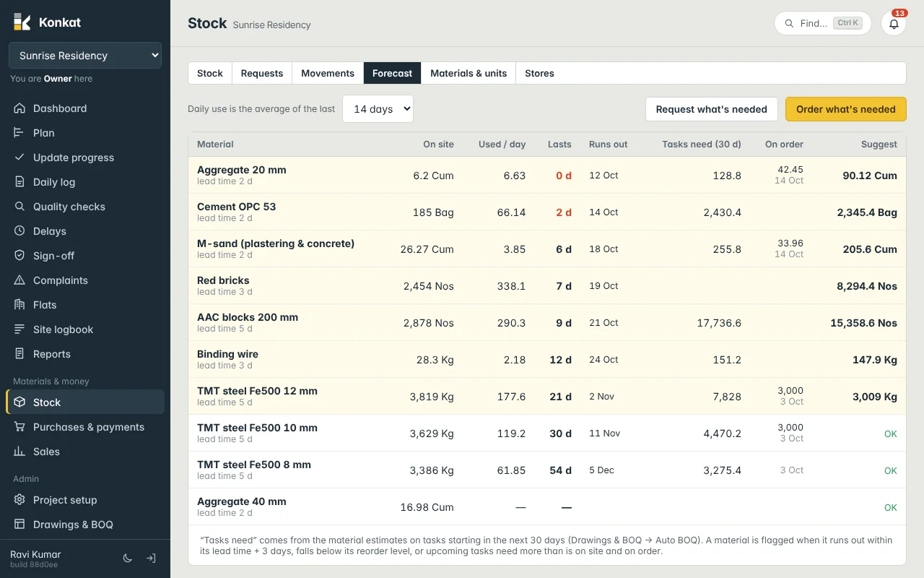
Task: Log out using the exit icon
Action: (x=151, y=558)
